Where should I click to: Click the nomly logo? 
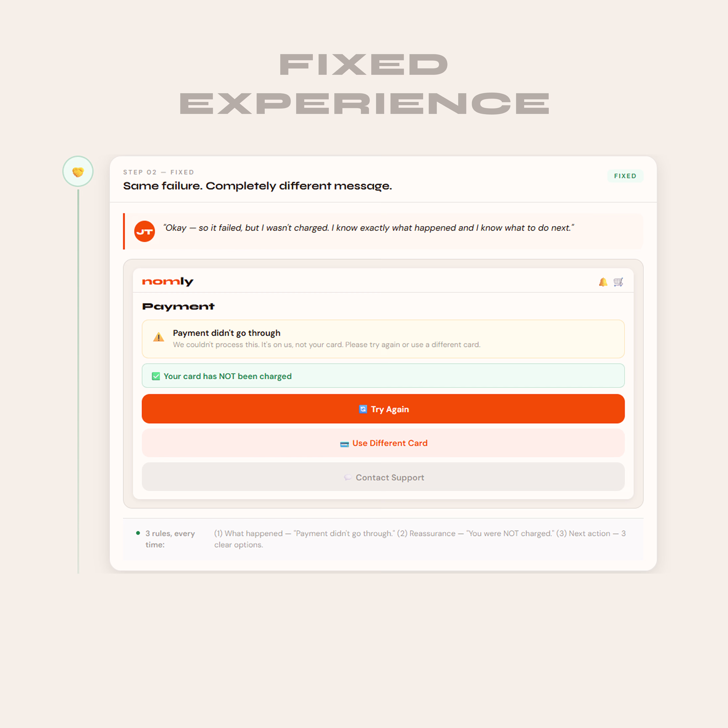(x=168, y=281)
